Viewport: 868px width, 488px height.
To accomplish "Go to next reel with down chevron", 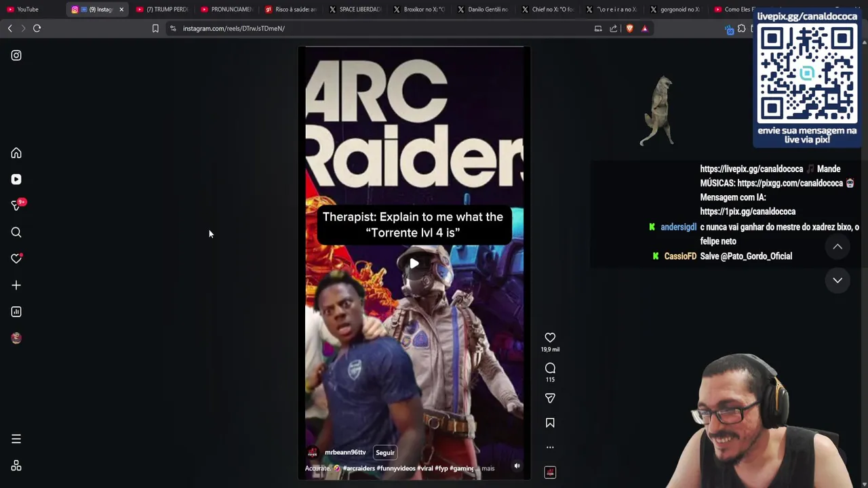I will tap(837, 280).
